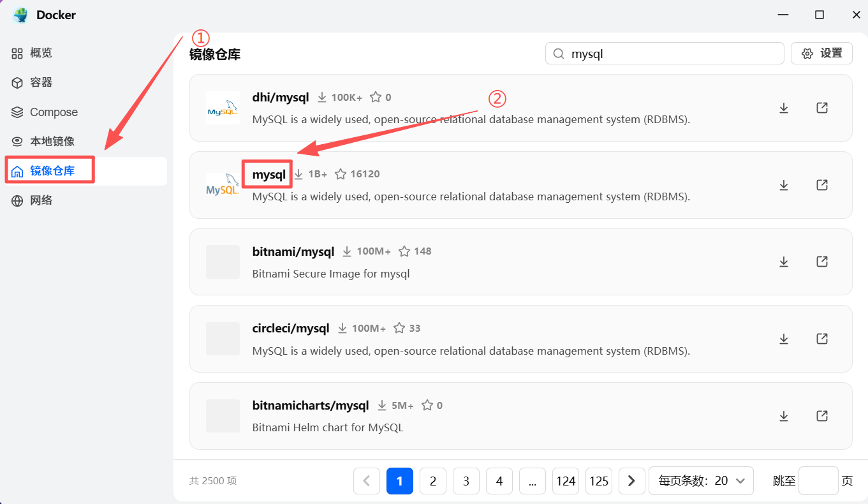
Task: Click the pagination ellipsis button
Action: 533,481
